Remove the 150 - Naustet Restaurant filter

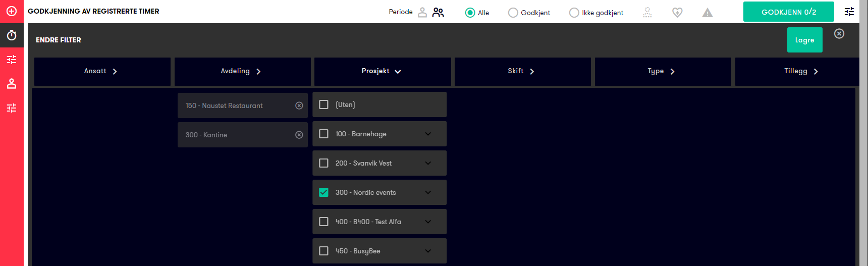point(299,105)
